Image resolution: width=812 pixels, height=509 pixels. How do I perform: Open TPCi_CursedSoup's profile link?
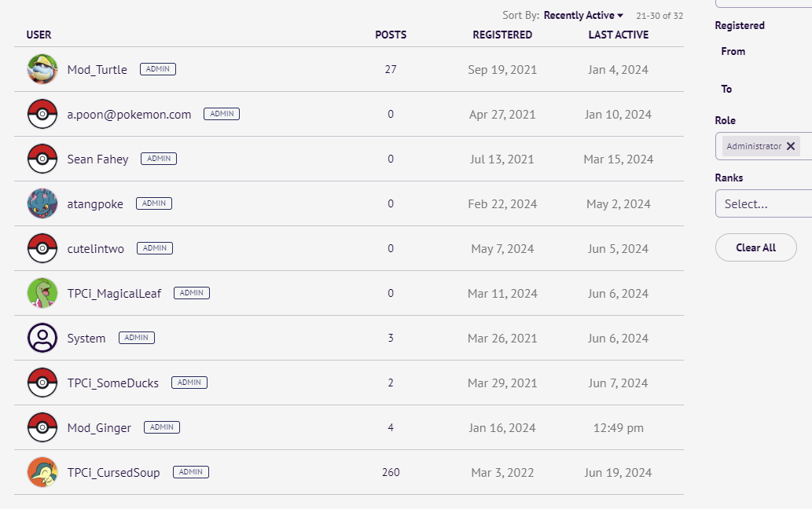coord(113,472)
